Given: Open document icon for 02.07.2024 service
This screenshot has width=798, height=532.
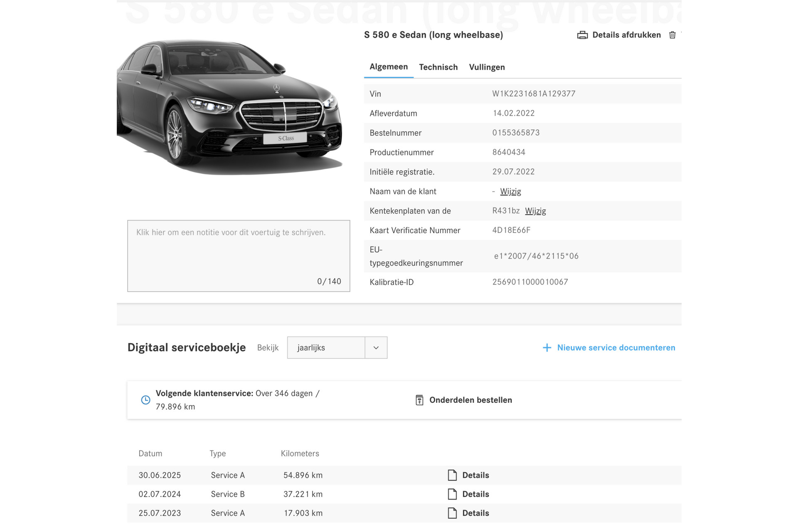Looking at the screenshot, I should (452, 494).
